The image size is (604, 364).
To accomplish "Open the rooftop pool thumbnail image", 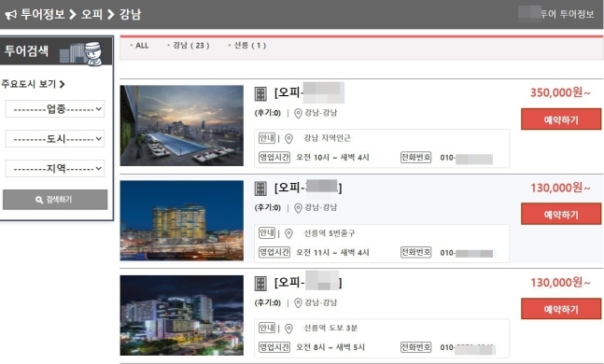I will pyautogui.click(x=182, y=126).
